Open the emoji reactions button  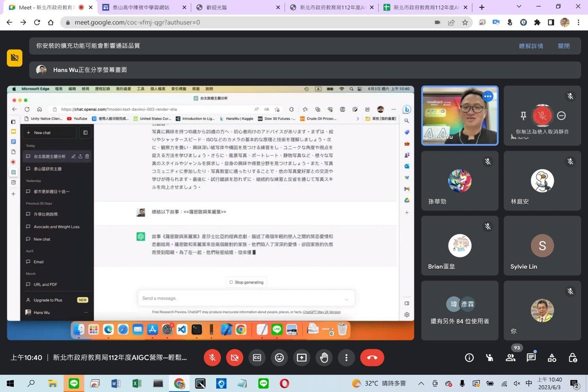click(x=279, y=358)
